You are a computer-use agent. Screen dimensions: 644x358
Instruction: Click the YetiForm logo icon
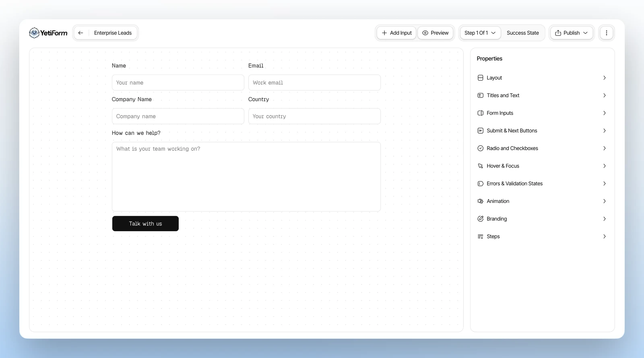[34, 33]
